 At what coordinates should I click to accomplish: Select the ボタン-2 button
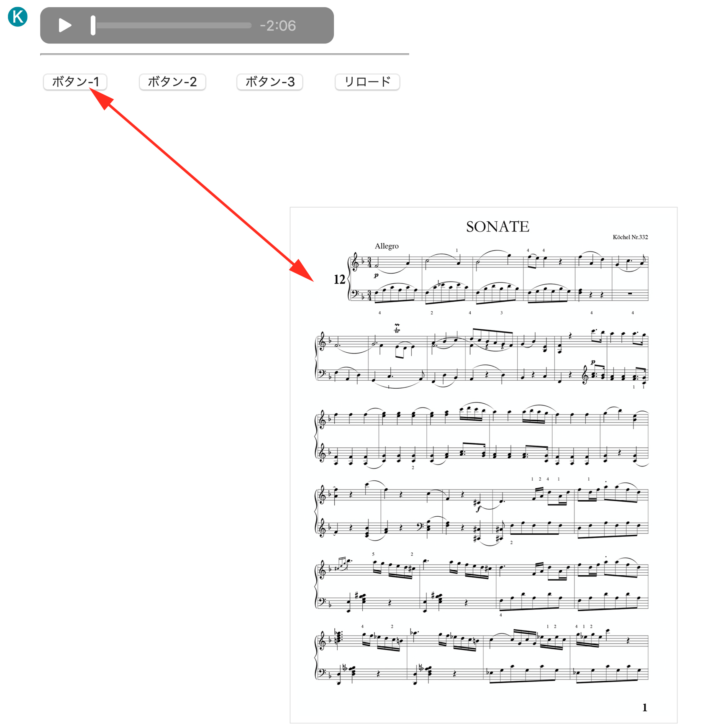click(x=172, y=82)
